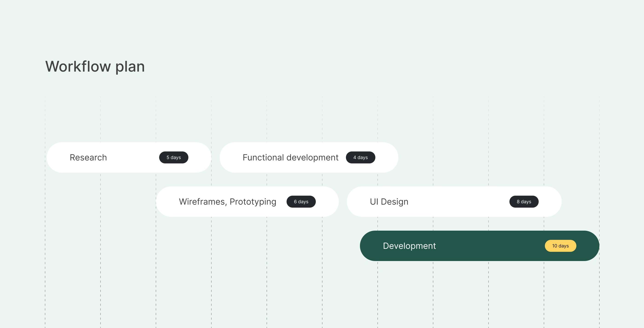Viewport: 644px width, 328px height.
Task: Click the 6 days badge
Action: pos(301,202)
